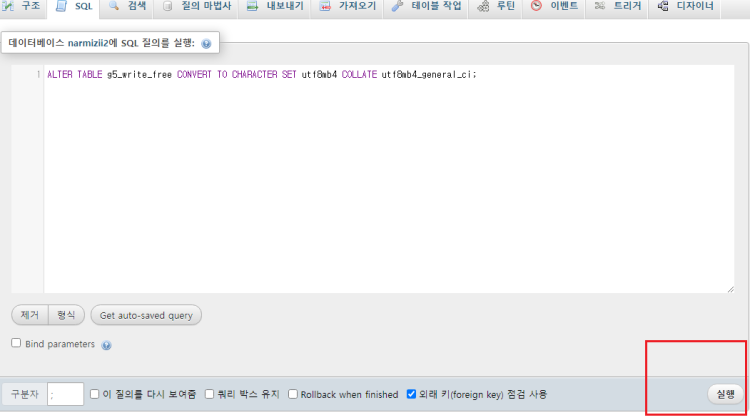Click the clock icon beside 이벤트
The image size is (750, 420).
pyautogui.click(x=537, y=6)
